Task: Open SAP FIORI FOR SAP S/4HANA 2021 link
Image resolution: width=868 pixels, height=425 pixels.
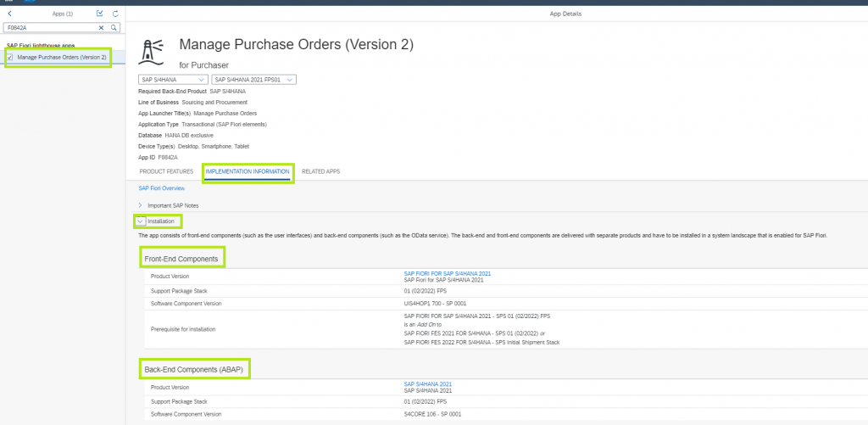Action: click(448, 273)
